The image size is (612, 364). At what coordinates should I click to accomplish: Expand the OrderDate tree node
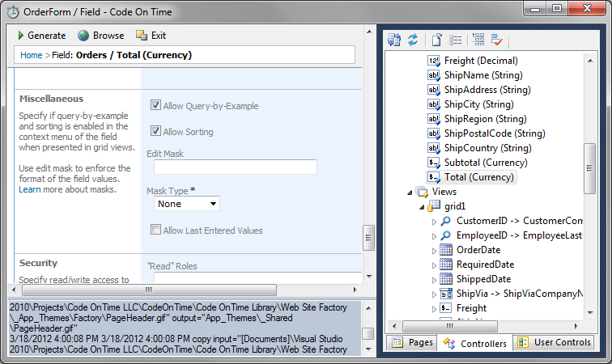434,250
